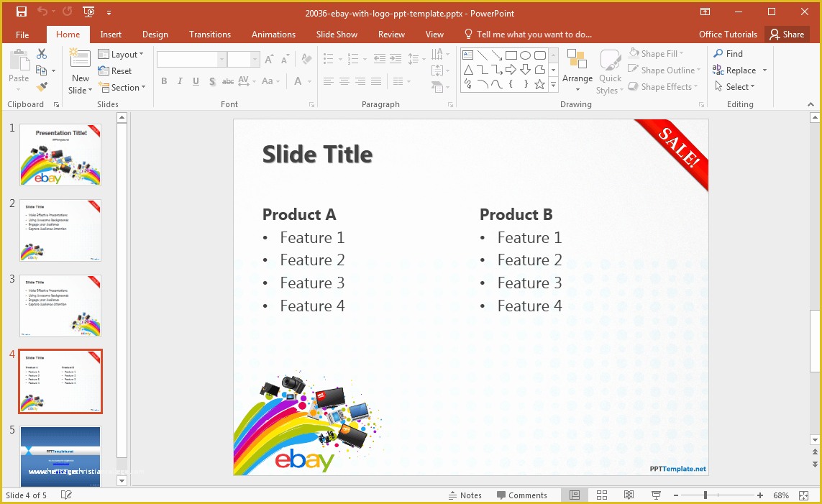The width and height of the screenshot is (822, 504).
Task: Switch to Reading View
Action: click(629, 495)
